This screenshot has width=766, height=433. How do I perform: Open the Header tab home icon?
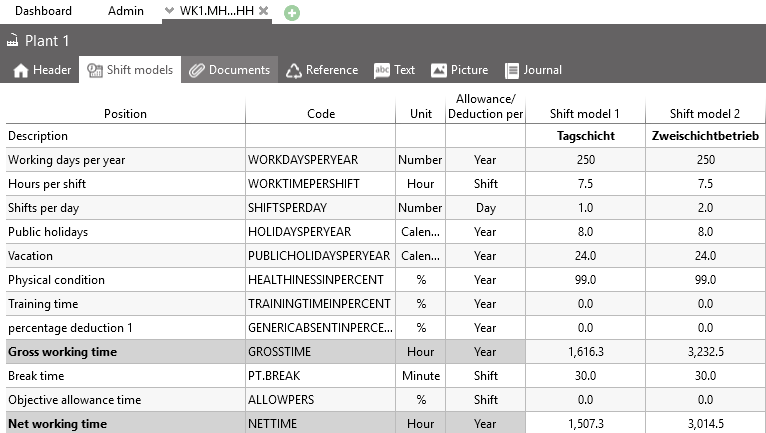(x=20, y=70)
